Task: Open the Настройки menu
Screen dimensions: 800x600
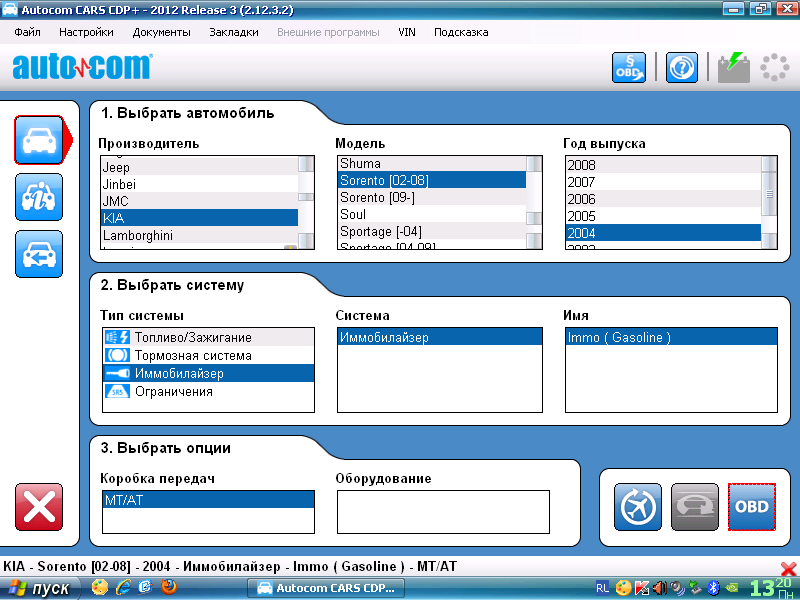Action: coord(86,32)
